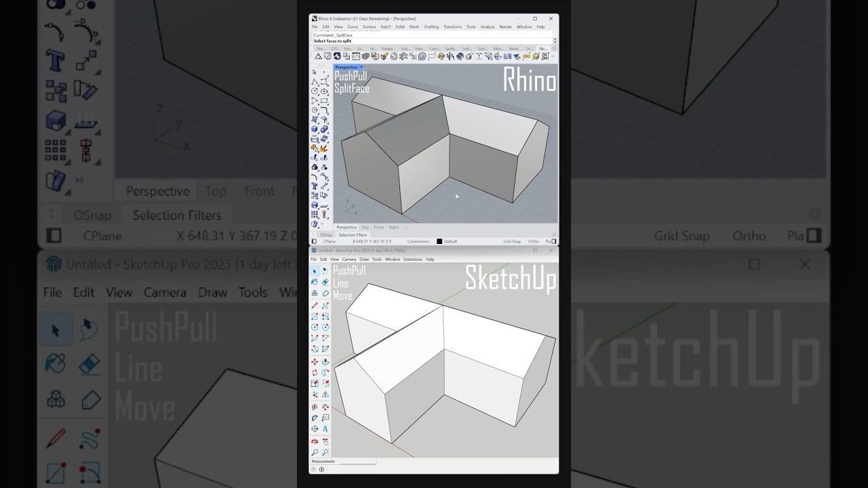Choose Rhino Circle tool
The width and height of the screenshot is (868, 488).
click(315, 91)
